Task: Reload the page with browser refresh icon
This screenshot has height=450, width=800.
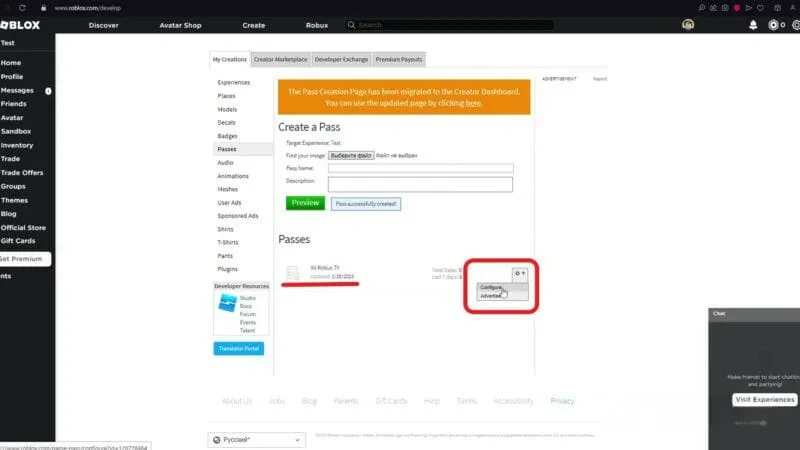Action: tap(22, 8)
